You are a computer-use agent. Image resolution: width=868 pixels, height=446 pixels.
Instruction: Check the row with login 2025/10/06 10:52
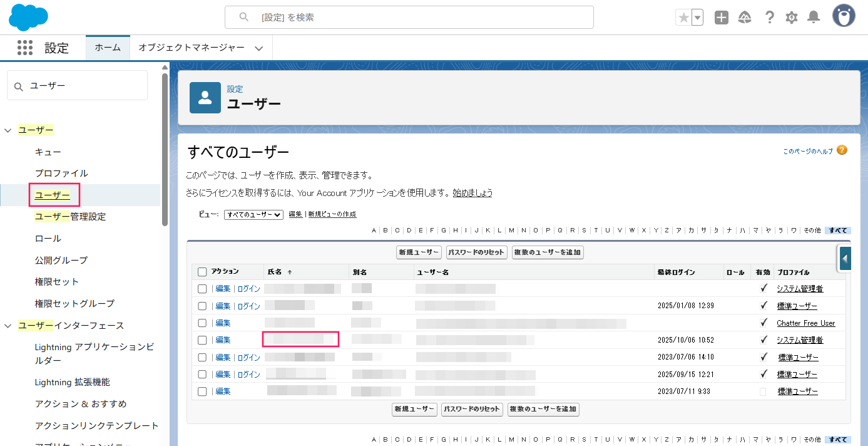coord(202,340)
